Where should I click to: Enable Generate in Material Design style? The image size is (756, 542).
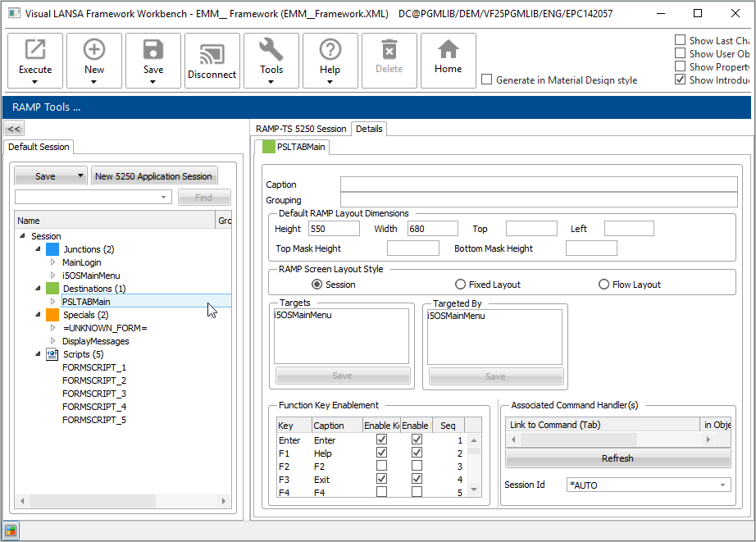coord(487,80)
